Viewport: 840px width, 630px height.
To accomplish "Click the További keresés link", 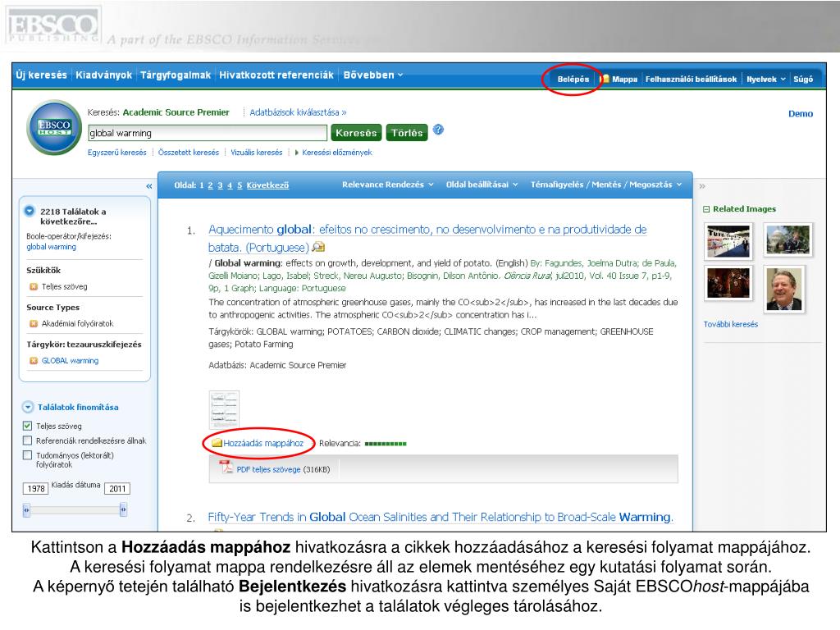I will coord(731,324).
